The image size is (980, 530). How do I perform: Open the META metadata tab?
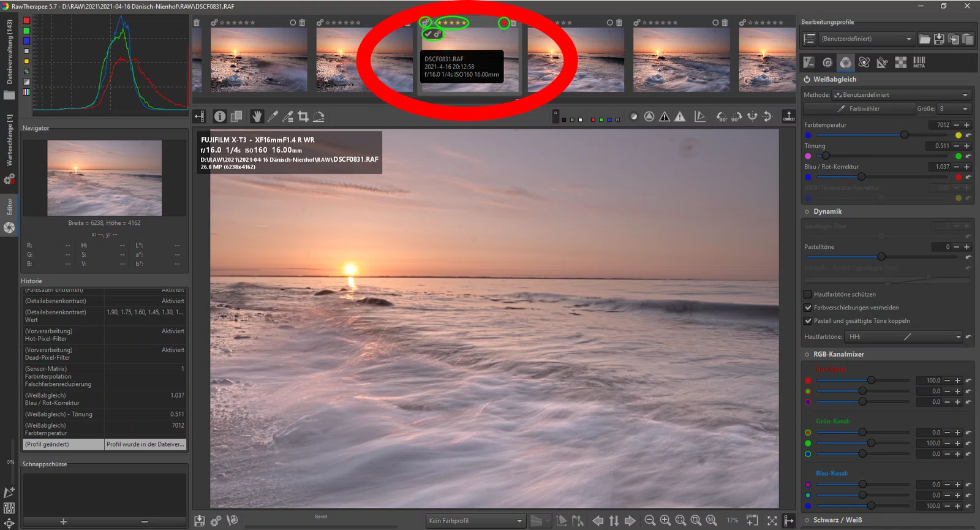coord(919,62)
